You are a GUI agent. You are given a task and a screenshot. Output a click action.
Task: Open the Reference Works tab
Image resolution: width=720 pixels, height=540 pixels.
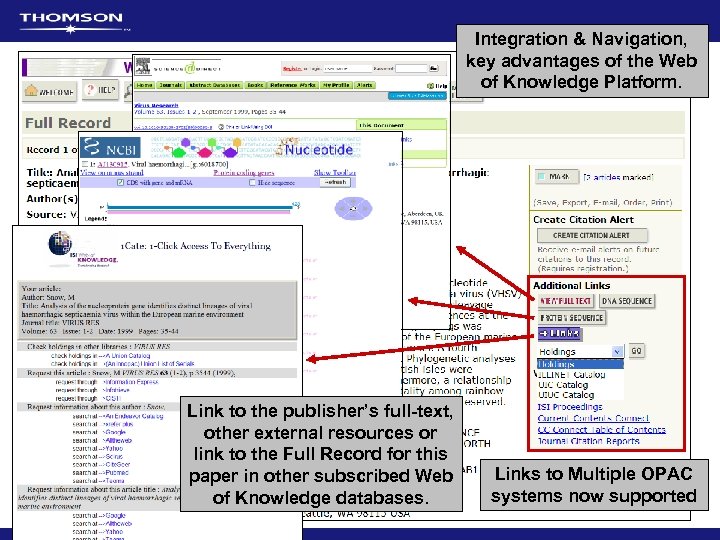(x=293, y=85)
